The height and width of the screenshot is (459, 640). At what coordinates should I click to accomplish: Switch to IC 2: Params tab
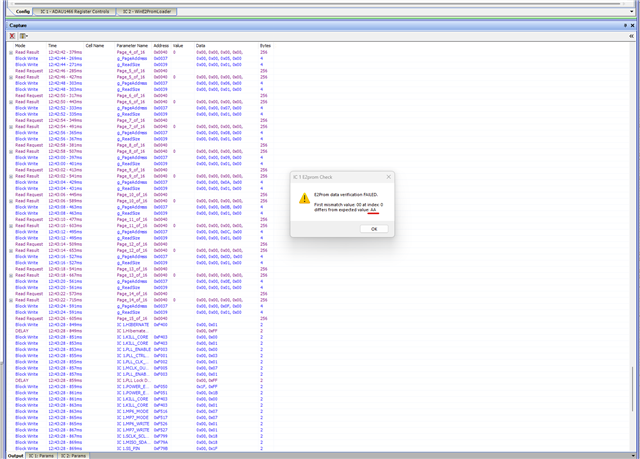(73, 456)
